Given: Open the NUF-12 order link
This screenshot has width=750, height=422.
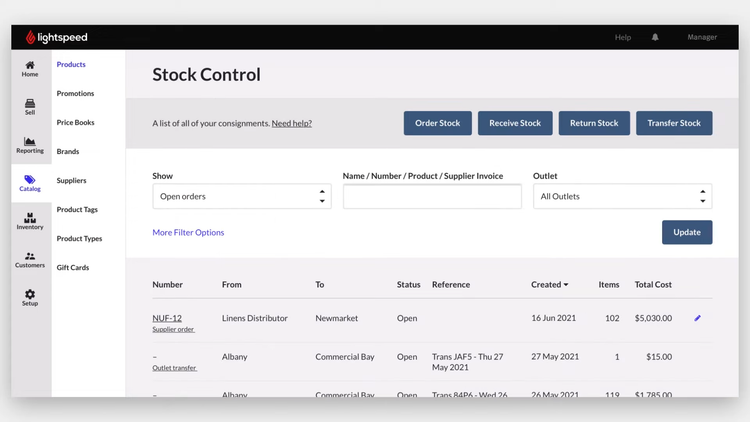Looking at the screenshot, I should (x=167, y=318).
